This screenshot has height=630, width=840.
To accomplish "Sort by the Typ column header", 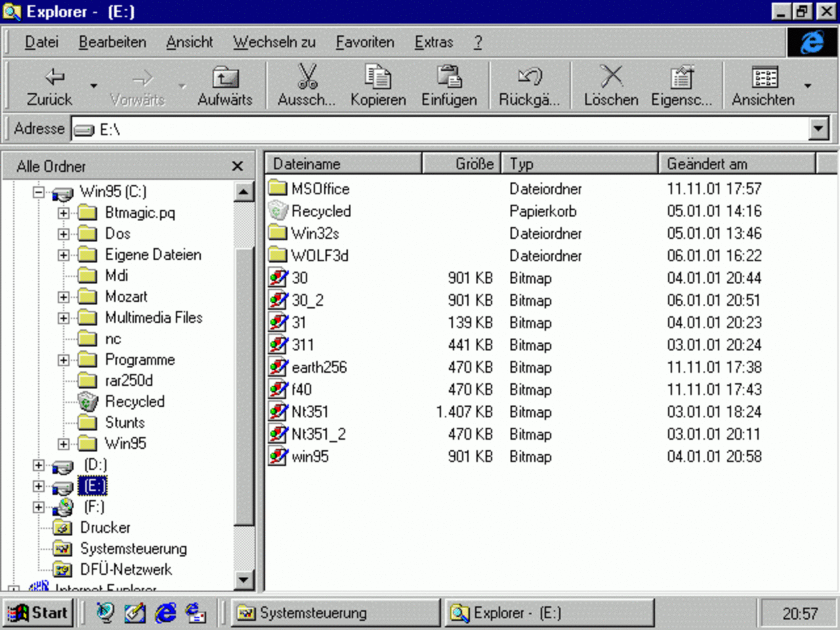I will (580, 163).
